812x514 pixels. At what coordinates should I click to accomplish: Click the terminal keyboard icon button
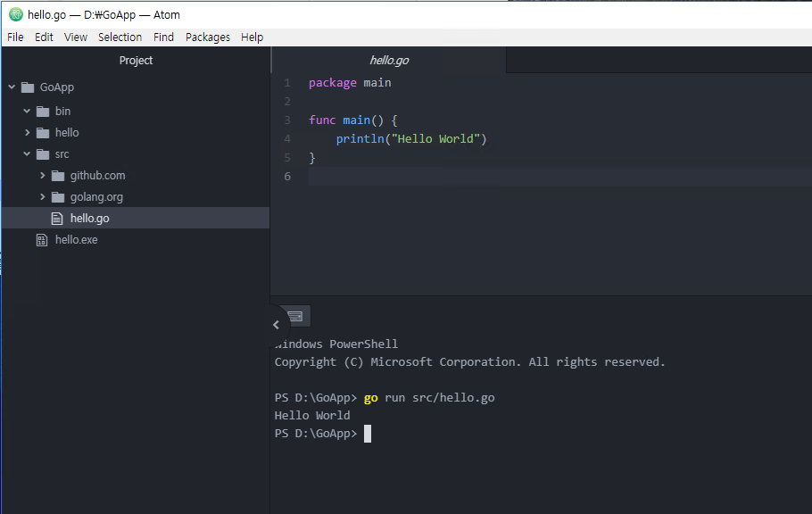pyautogui.click(x=296, y=316)
